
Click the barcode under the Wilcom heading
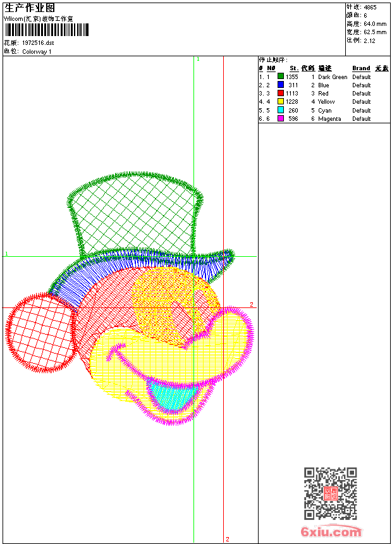click(x=47, y=30)
